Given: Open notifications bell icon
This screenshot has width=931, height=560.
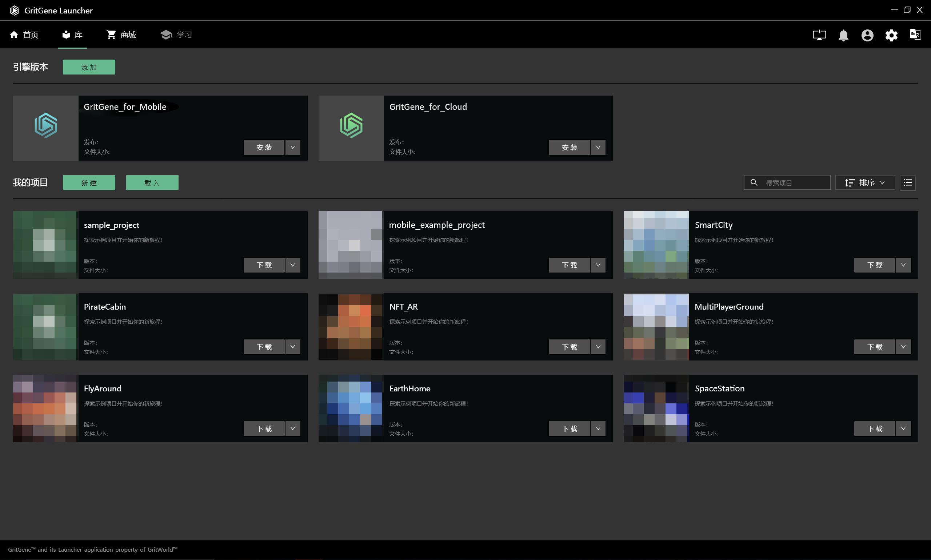Looking at the screenshot, I should (x=843, y=35).
